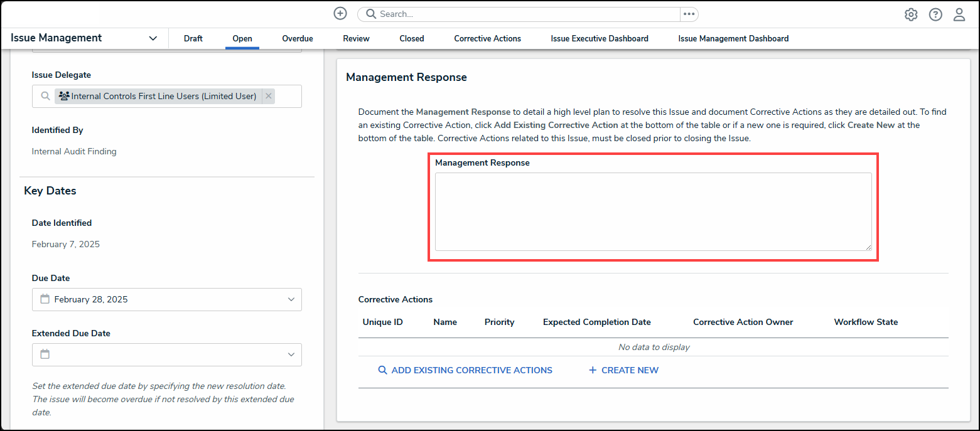The width and height of the screenshot is (980, 431).
Task: Open the search options ellipsis
Action: [689, 14]
